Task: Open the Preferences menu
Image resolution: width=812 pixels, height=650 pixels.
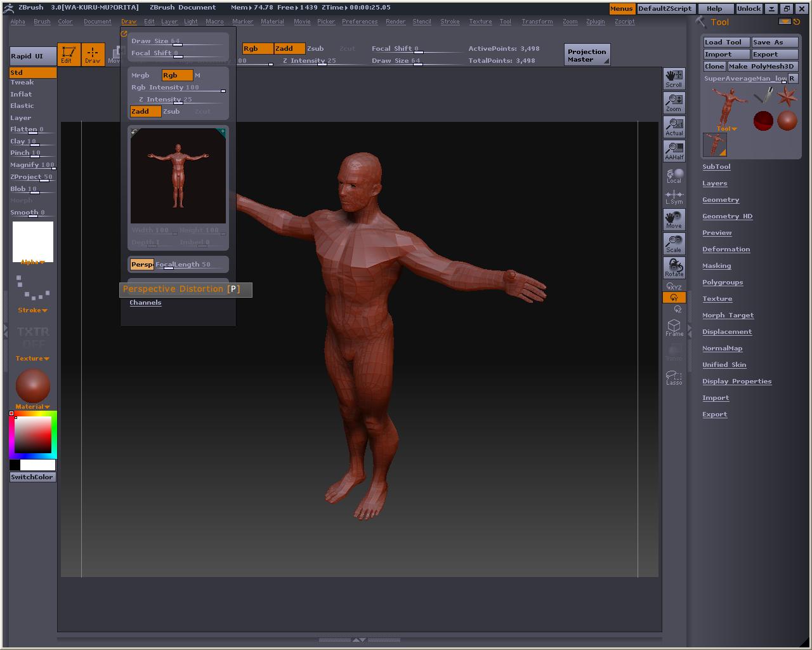Action: tap(360, 22)
